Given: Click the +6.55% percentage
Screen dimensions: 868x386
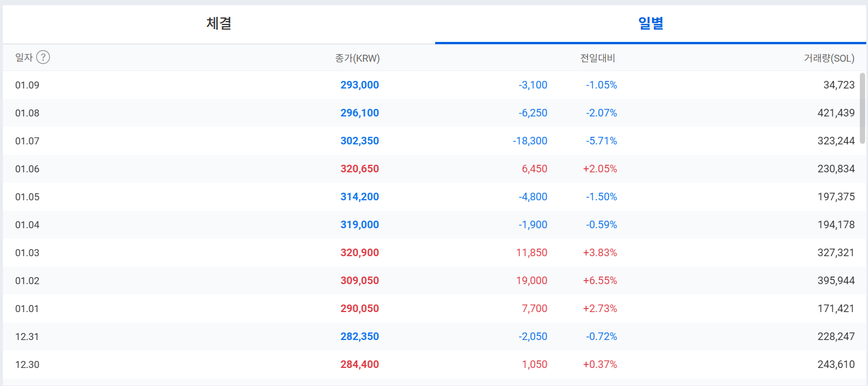Looking at the screenshot, I should [x=600, y=281].
